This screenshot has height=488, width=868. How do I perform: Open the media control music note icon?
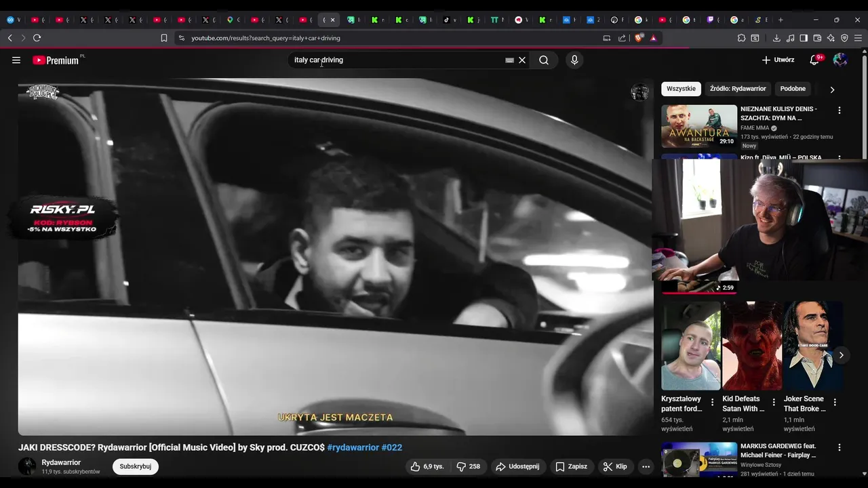click(790, 38)
